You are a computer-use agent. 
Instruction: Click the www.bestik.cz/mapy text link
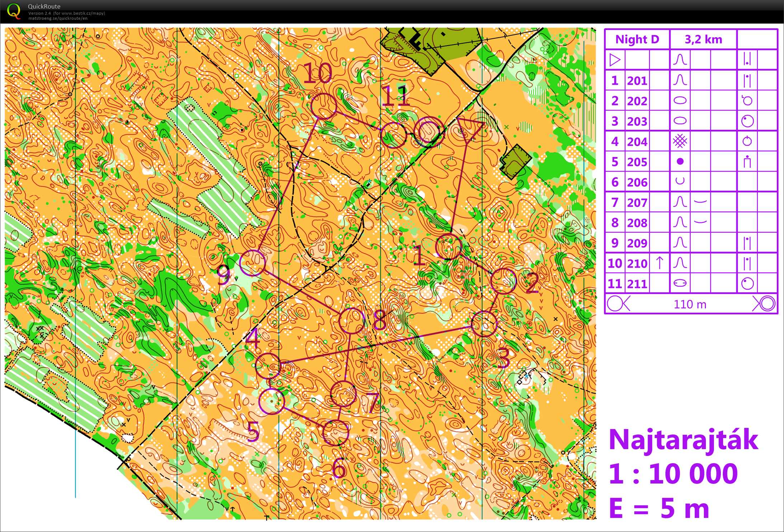[83, 13]
